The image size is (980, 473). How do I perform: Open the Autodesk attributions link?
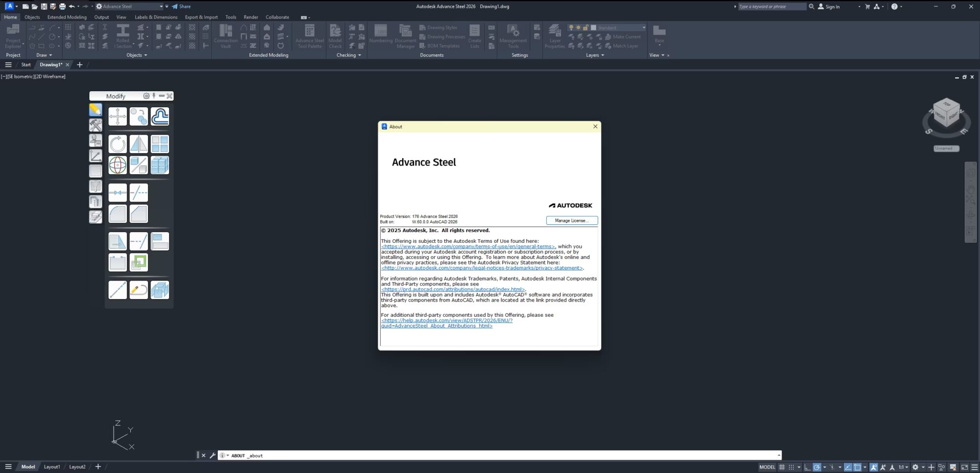453,289
